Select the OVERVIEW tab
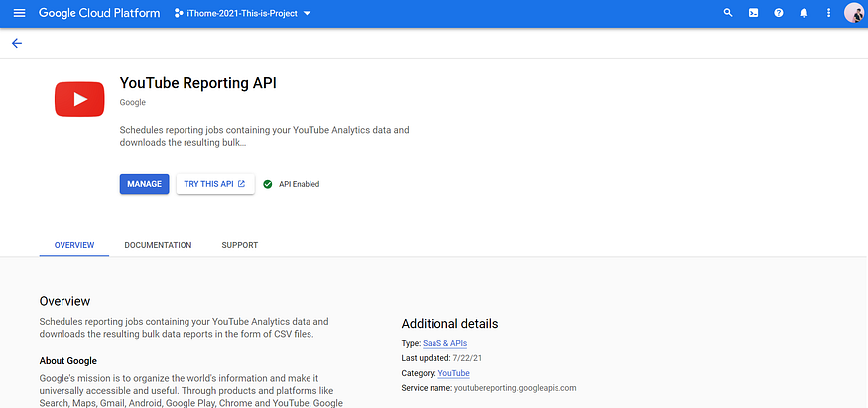Screen dimensions: 868x408 [x=74, y=245]
